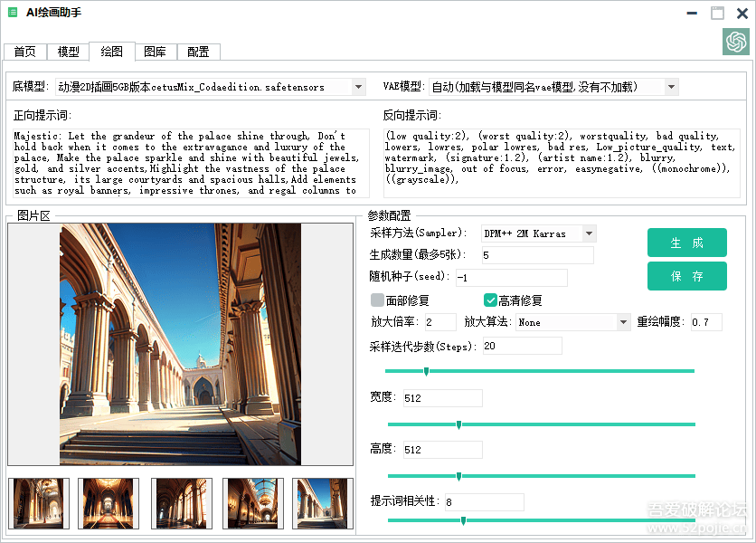The width and height of the screenshot is (756, 543).
Task: Click the 随机种子 seed field
Action: click(x=512, y=278)
